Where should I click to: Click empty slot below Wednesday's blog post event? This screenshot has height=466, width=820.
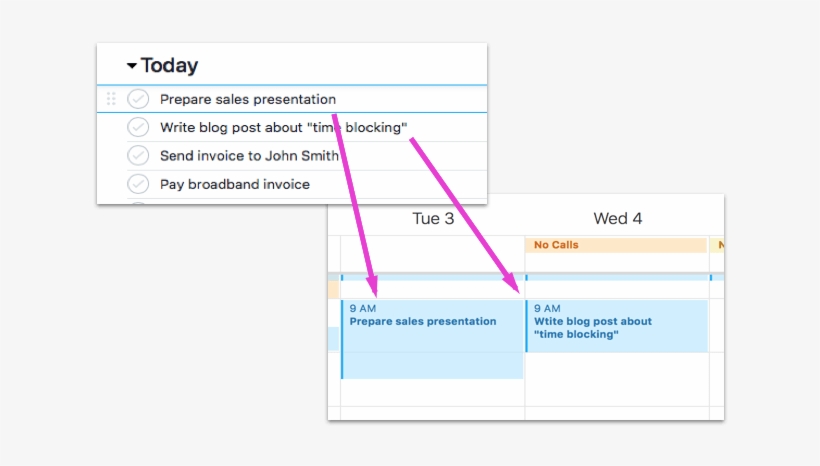pos(617,378)
